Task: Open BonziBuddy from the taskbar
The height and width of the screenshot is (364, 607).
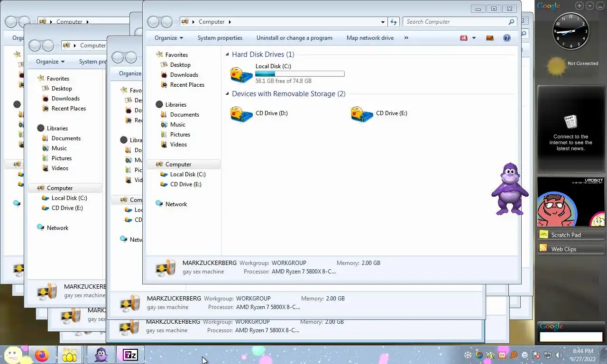Action: coord(101,355)
